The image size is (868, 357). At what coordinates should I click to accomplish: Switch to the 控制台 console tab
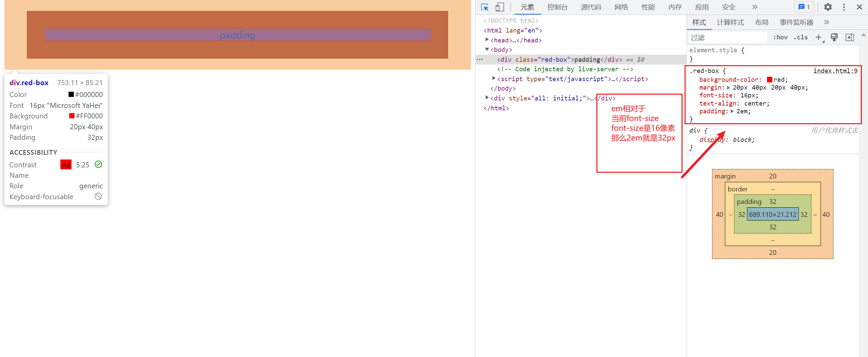pos(557,7)
